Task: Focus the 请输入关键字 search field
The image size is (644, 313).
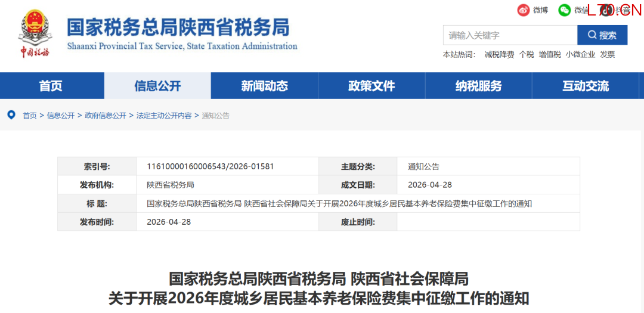Action: coord(510,35)
